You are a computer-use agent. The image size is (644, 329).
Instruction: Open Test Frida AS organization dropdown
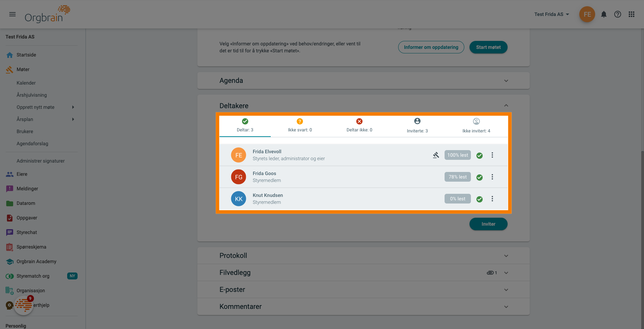[552, 14]
